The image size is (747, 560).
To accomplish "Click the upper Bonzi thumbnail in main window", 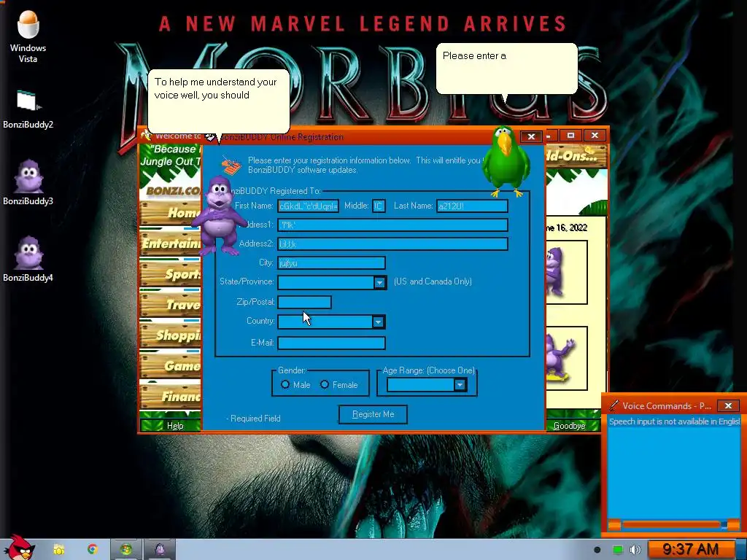I will point(566,273).
